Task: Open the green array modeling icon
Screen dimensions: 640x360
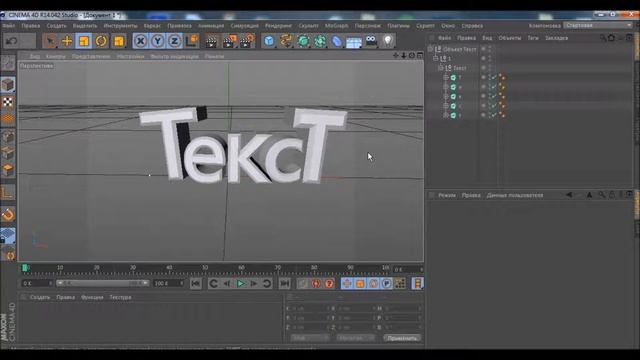Action: [320, 41]
